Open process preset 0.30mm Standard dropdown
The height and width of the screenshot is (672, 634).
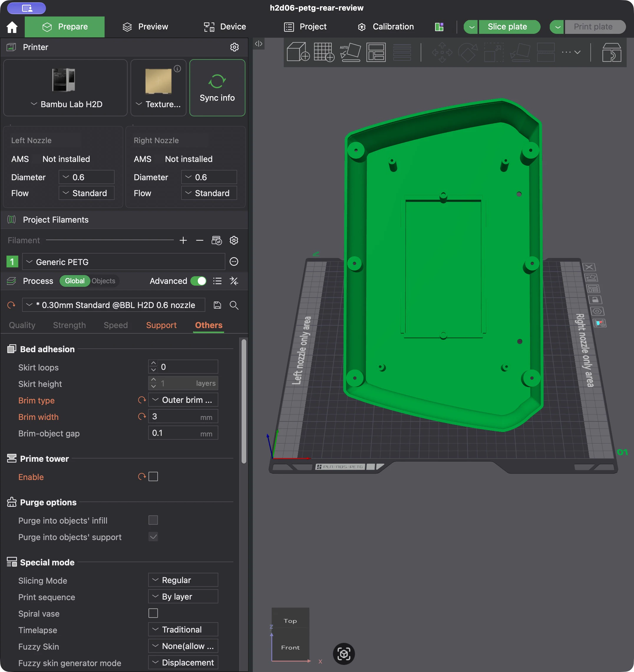pyautogui.click(x=114, y=305)
